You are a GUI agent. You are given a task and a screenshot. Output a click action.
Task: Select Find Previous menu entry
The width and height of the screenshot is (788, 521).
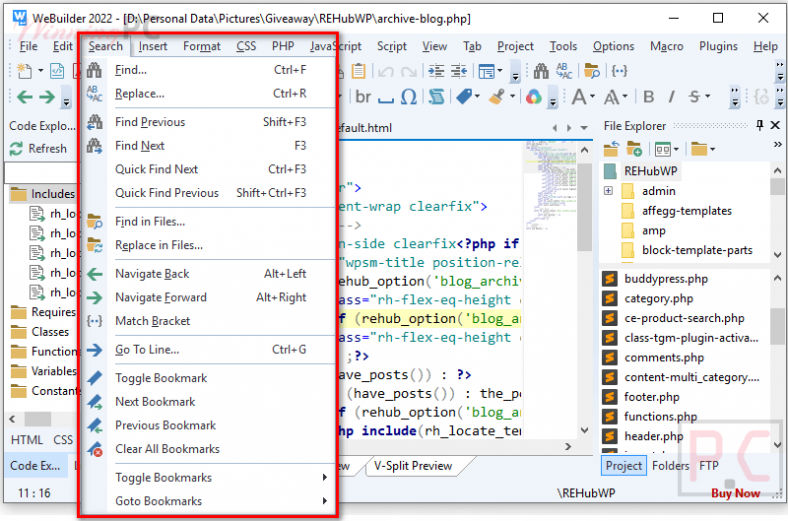coord(209,122)
